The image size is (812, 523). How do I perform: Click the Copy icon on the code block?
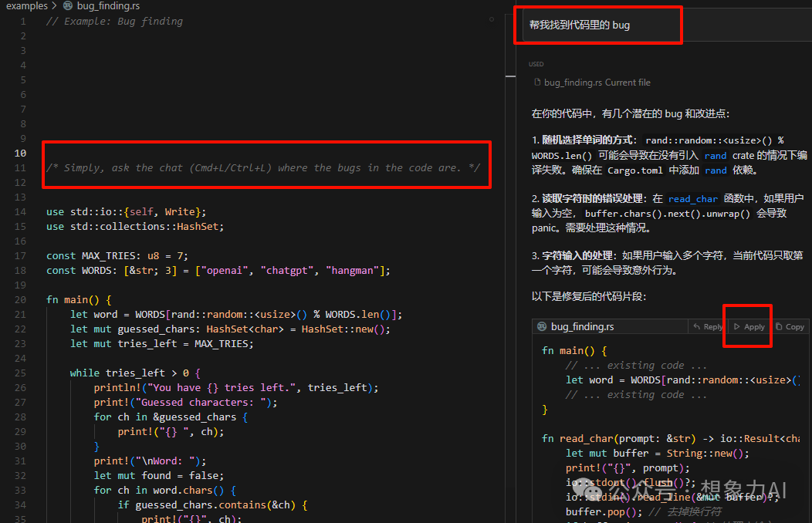point(779,327)
